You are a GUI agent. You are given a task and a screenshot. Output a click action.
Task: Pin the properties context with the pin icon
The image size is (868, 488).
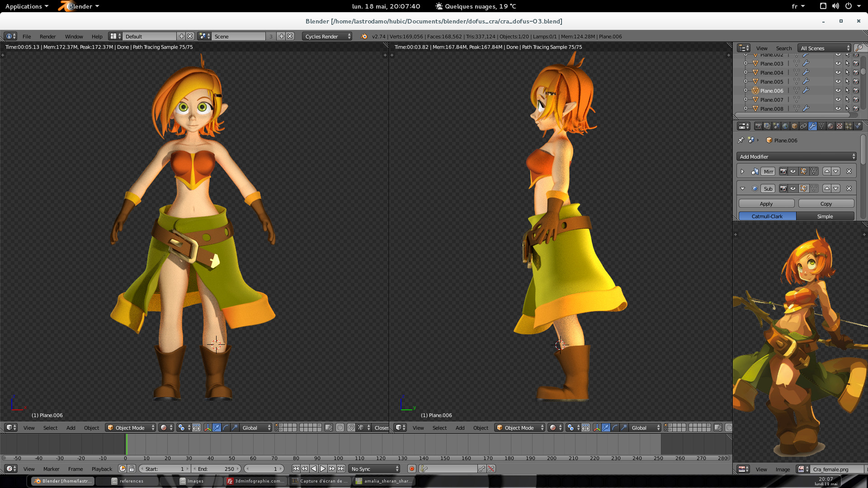click(741, 141)
